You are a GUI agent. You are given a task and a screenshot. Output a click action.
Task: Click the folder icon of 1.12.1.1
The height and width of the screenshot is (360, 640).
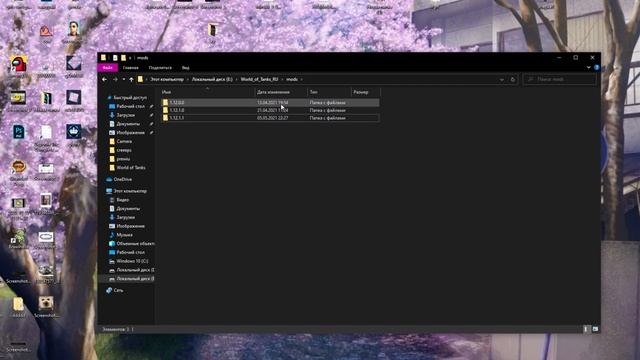pos(165,118)
